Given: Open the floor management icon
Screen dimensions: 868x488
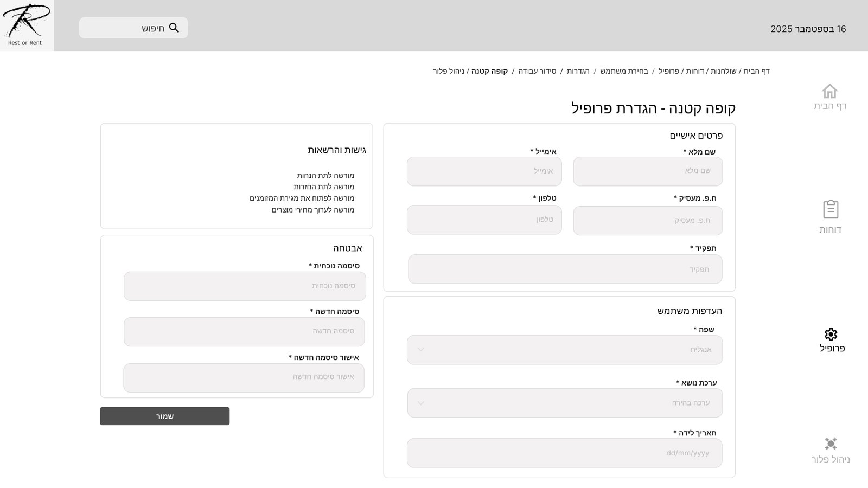Looking at the screenshot, I should [x=830, y=444].
